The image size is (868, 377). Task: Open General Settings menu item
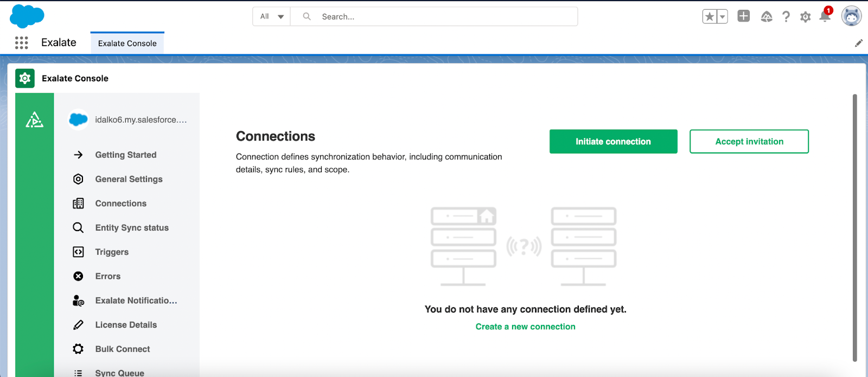[x=129, y=179]
